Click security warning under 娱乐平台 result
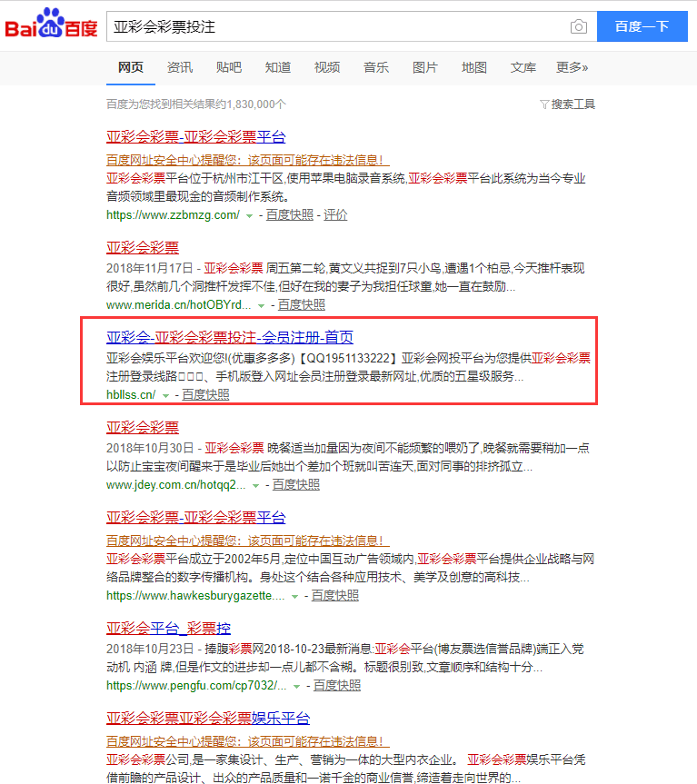697x784 pixels. pyautogui.click(x=247, y=741)
